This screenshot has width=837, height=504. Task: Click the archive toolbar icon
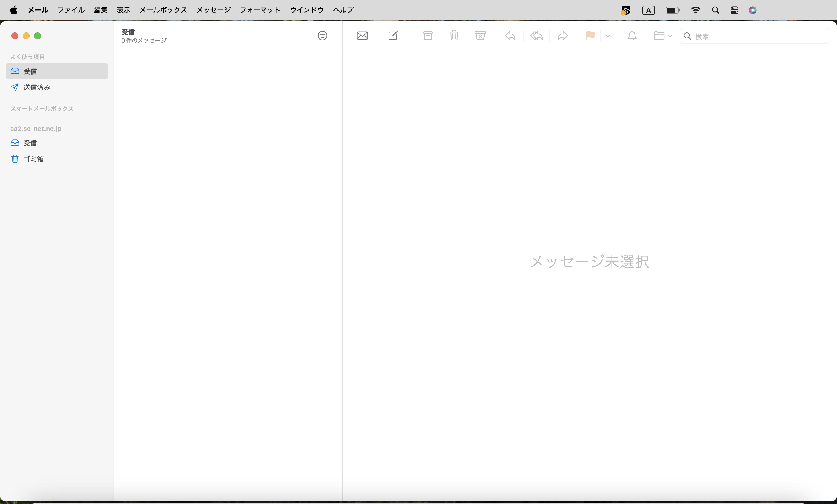pos(428,35)
